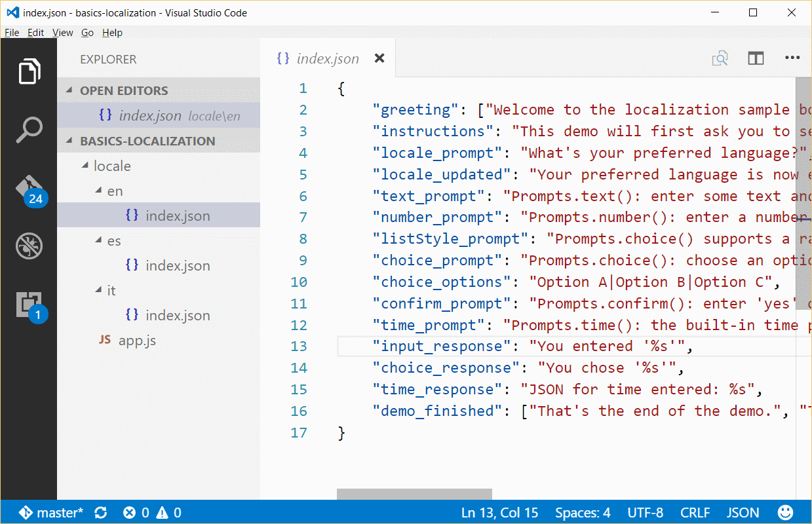The width and height of the screenshot is (812, 524).
Task: Click "Option A|Option B|Option C" string
Action: coord(652,282)
